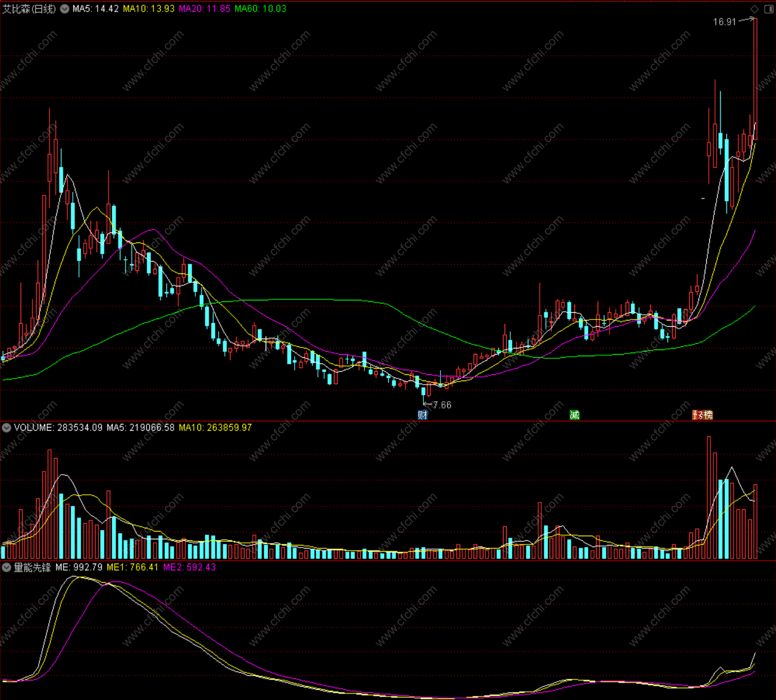776x700 pixels.
Task: Click the 16.91 high price label
Action: click(724, 22)
